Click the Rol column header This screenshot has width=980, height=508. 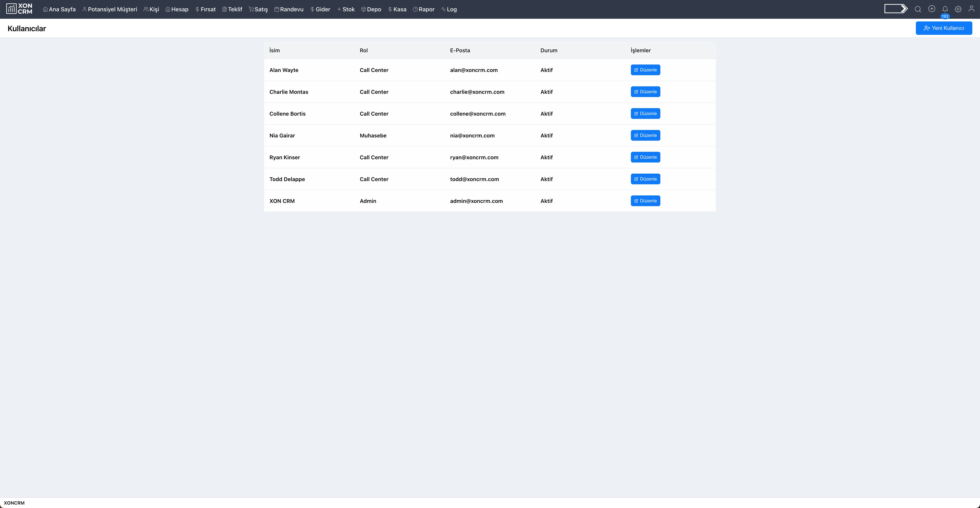(x=364, y=50)
